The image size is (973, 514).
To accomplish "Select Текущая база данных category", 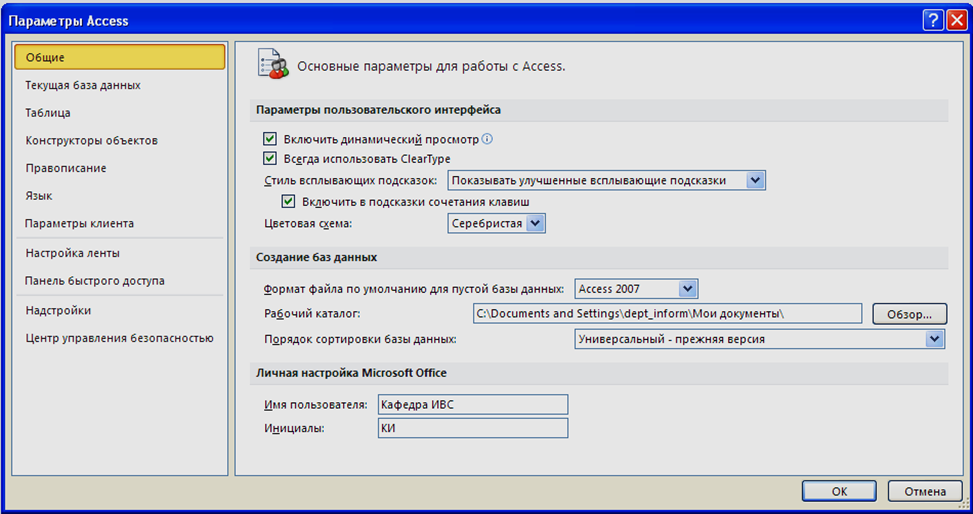I will (83, 85).
